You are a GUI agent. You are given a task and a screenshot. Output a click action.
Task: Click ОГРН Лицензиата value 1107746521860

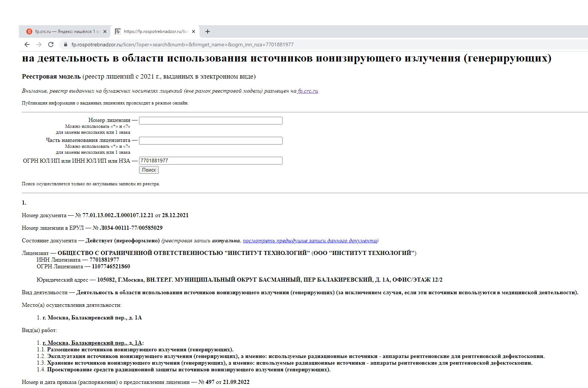pyautogui.click(x=111, y=266)
